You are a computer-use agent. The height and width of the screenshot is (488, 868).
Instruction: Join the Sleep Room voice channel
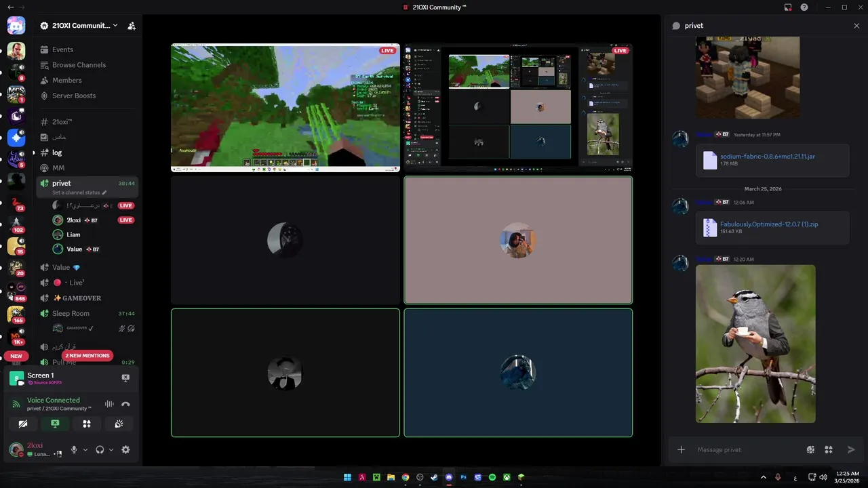87,314
